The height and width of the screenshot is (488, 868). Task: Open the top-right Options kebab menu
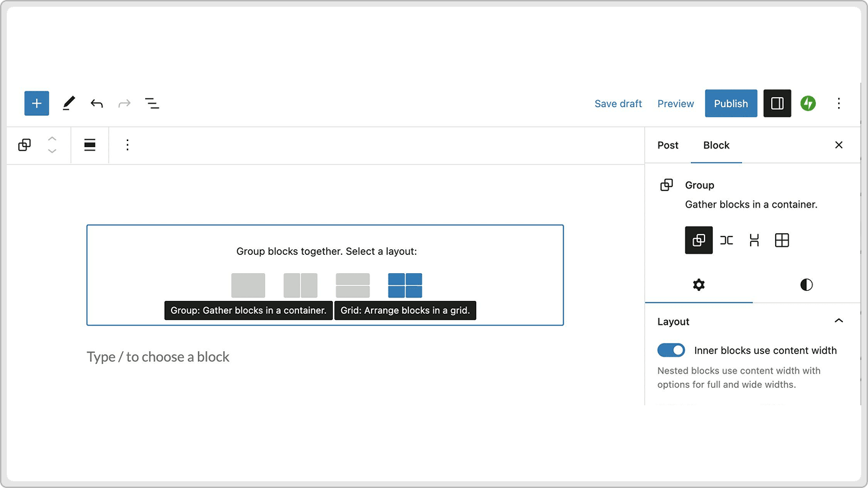point(839,104)
